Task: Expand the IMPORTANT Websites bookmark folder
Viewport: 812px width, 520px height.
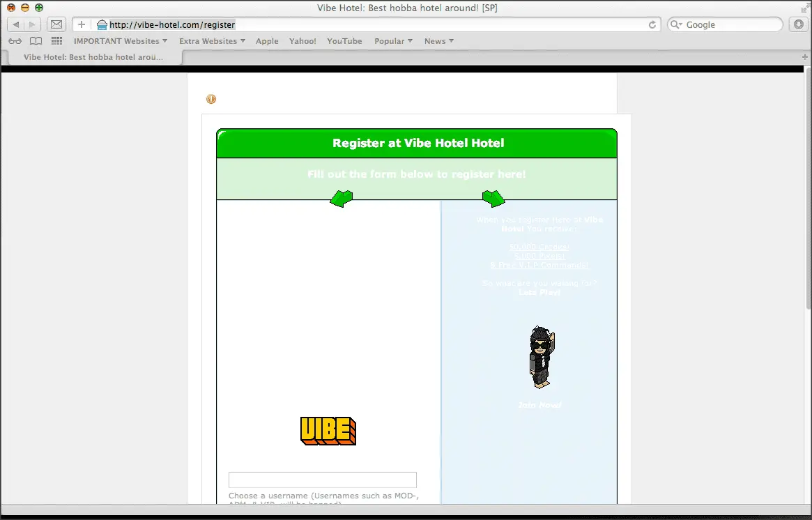Action: click(x=120, y=41)
